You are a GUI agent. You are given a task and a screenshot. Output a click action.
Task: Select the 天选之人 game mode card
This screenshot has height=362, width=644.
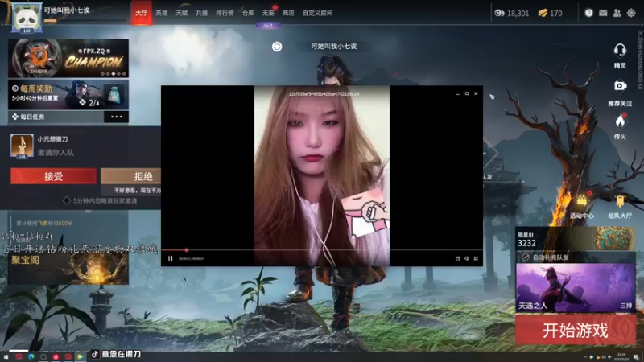[x=576, y=288]
